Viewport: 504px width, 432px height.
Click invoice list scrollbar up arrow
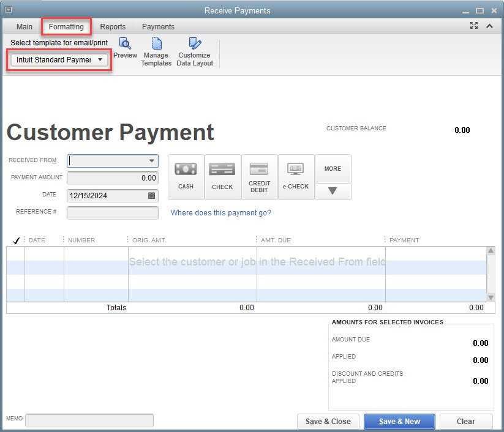click(491, 250)
